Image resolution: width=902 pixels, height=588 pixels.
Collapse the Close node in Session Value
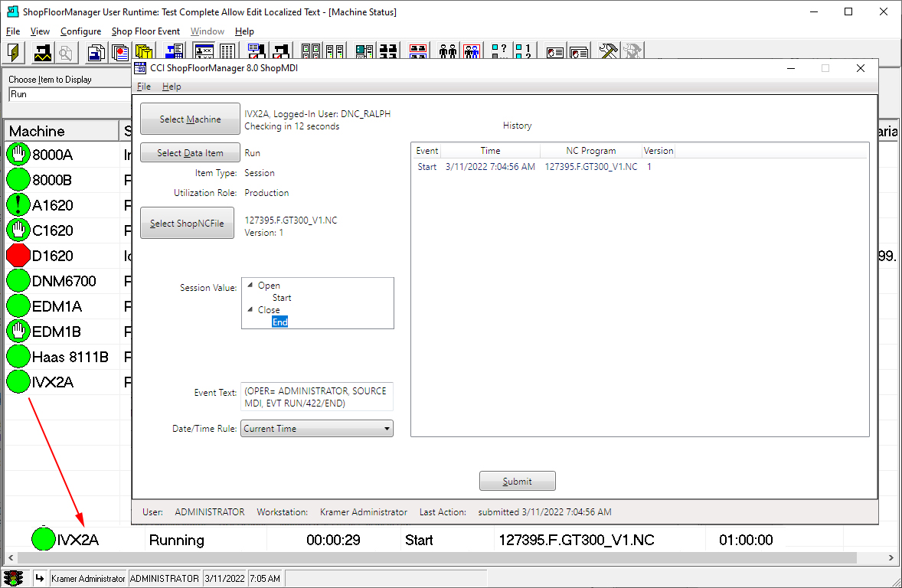(x=250, y=309)
